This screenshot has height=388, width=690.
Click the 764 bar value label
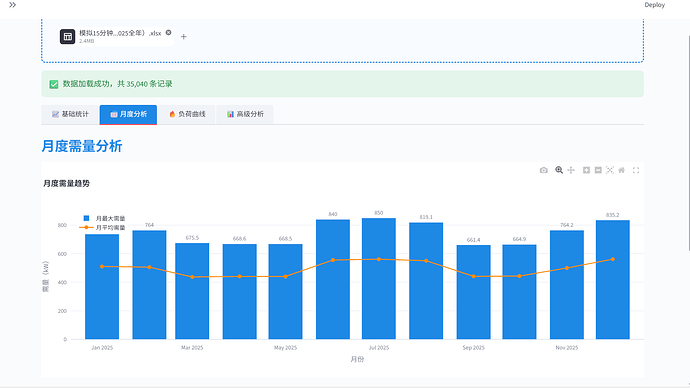[150, 225]
